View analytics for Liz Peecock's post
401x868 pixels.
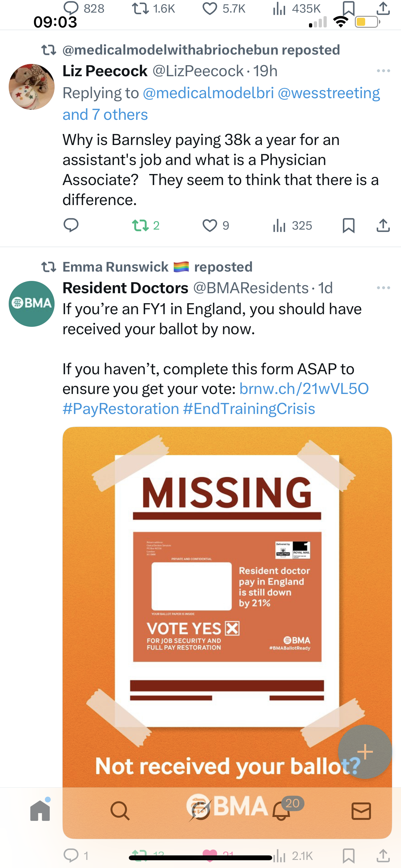tap(279, 225)
